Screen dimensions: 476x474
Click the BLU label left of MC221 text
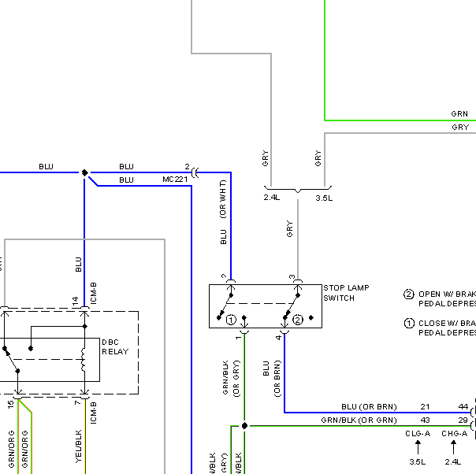click(126, 180)
